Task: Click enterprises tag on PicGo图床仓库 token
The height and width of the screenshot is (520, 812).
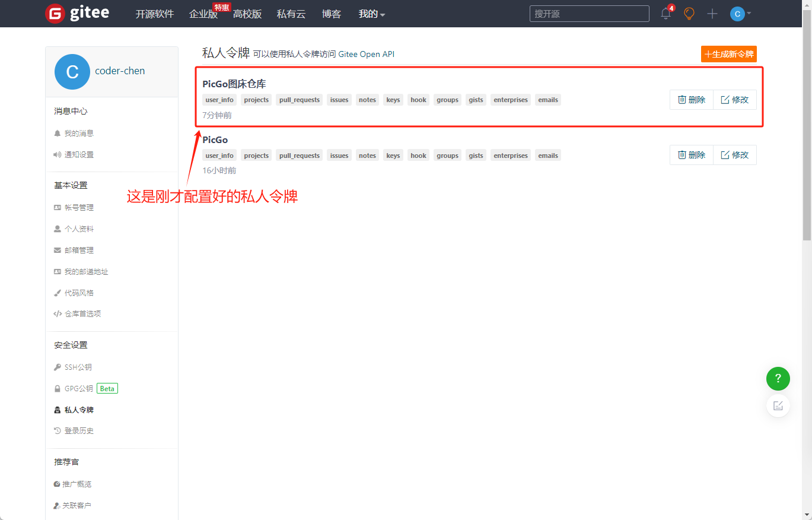Action: [511, 100]
